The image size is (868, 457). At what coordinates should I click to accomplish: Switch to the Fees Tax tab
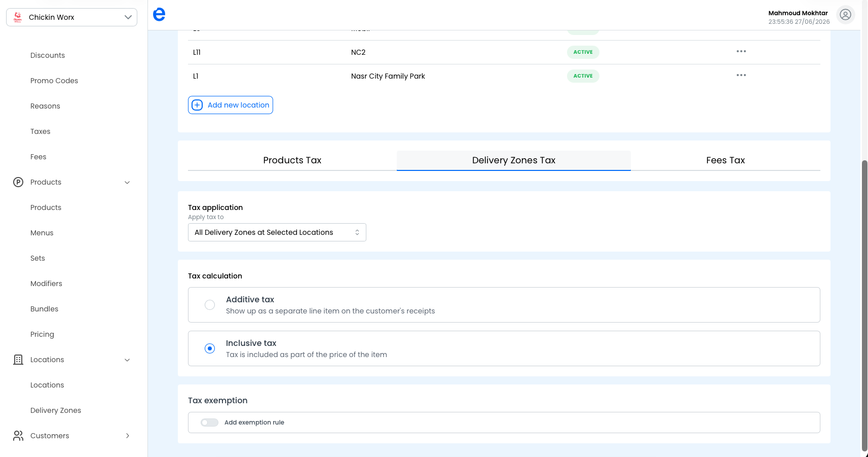tap(725, 160)
